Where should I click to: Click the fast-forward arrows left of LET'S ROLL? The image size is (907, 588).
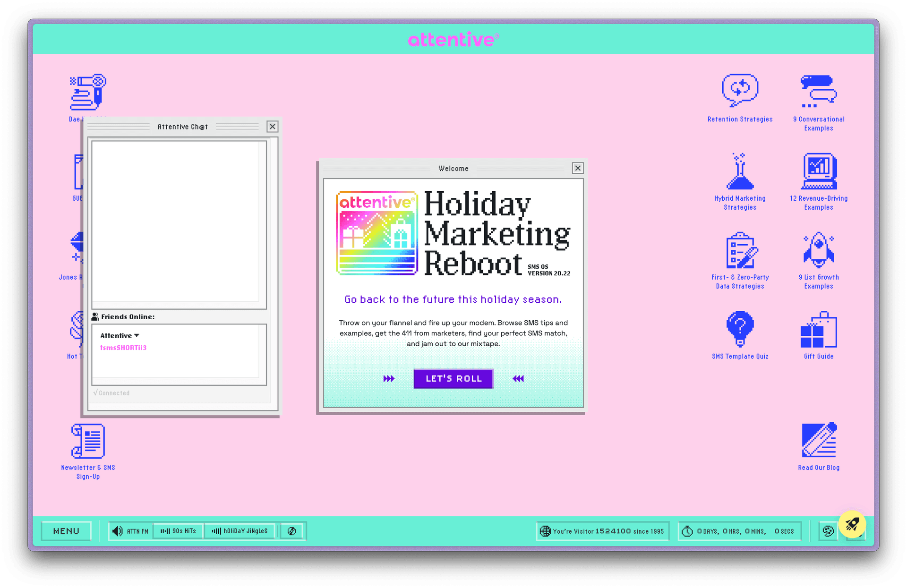coord(389,379)
